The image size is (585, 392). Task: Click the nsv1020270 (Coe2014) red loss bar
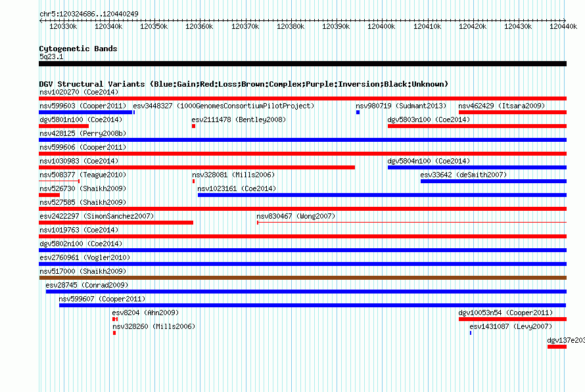point(302,98)
